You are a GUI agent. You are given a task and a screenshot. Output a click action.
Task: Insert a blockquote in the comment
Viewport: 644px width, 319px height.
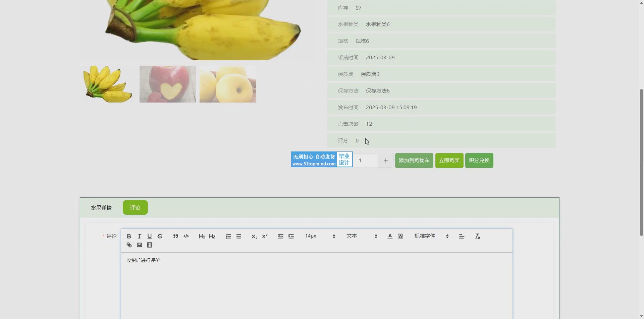pyautogui.click(x=175, y=236)
